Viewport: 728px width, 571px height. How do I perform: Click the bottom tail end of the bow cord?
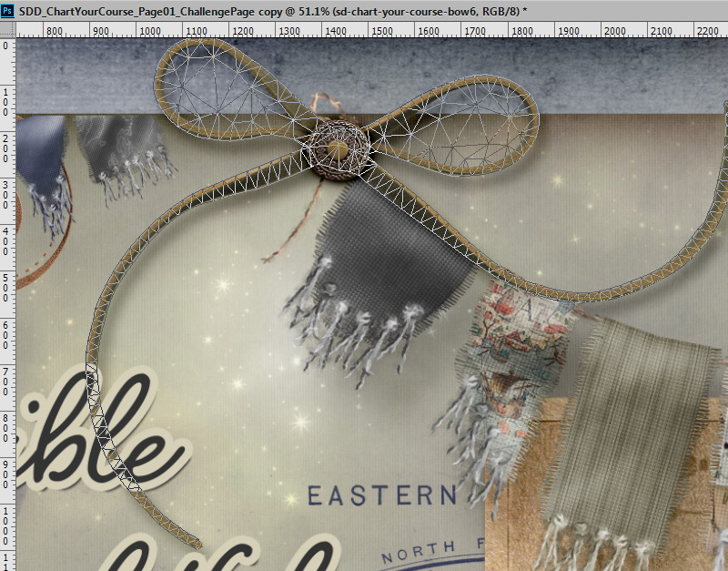click(193, 542)
